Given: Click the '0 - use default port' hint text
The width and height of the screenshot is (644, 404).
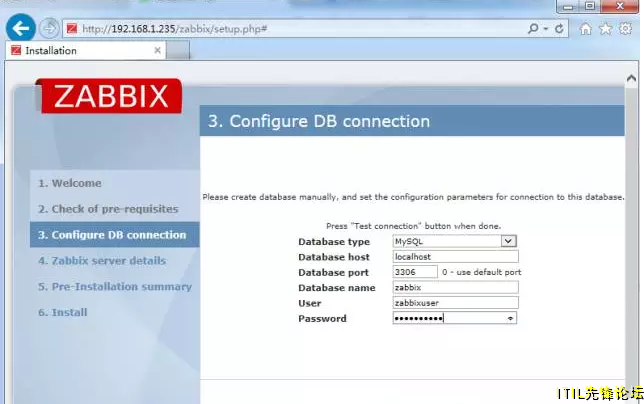Looking at the screenshot, I should 482,272.
